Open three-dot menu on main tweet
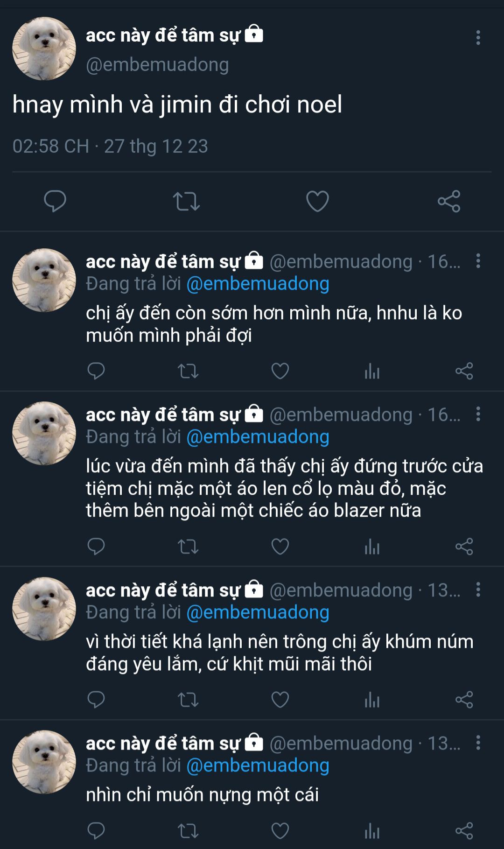504x849 pixels. [478, 38]
